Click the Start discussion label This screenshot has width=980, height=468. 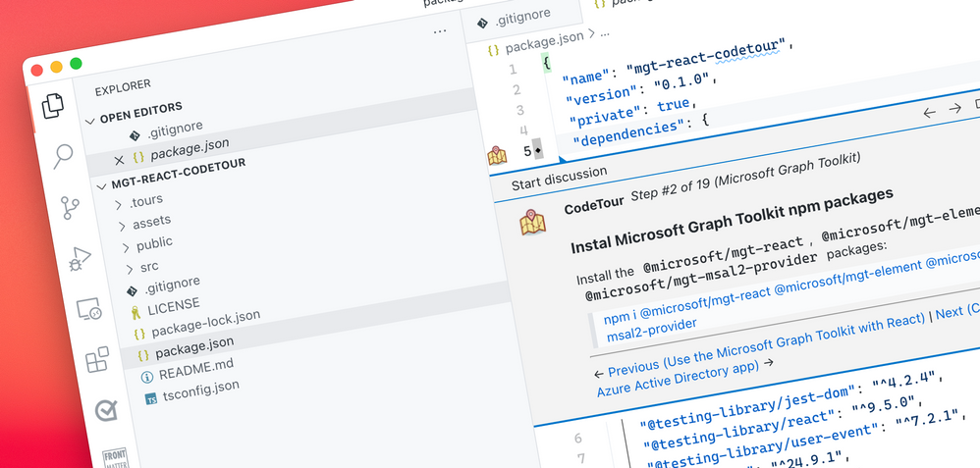[559, 179]
